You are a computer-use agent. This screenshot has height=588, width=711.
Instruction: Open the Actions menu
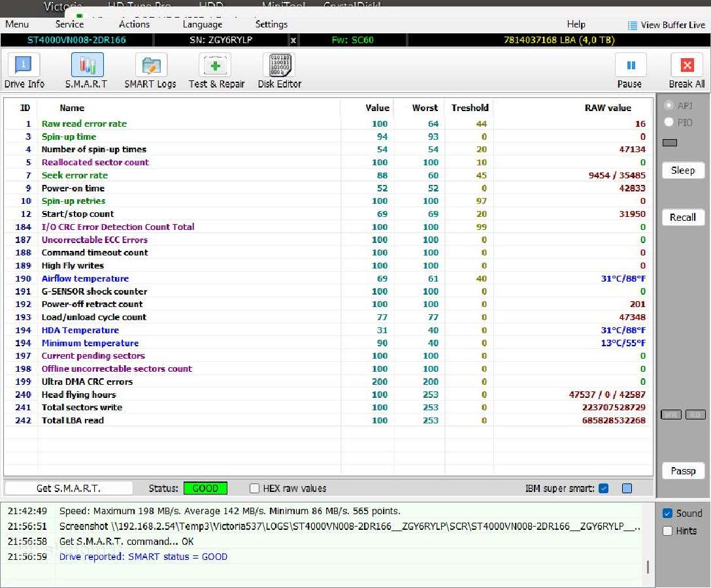(134, 24)
